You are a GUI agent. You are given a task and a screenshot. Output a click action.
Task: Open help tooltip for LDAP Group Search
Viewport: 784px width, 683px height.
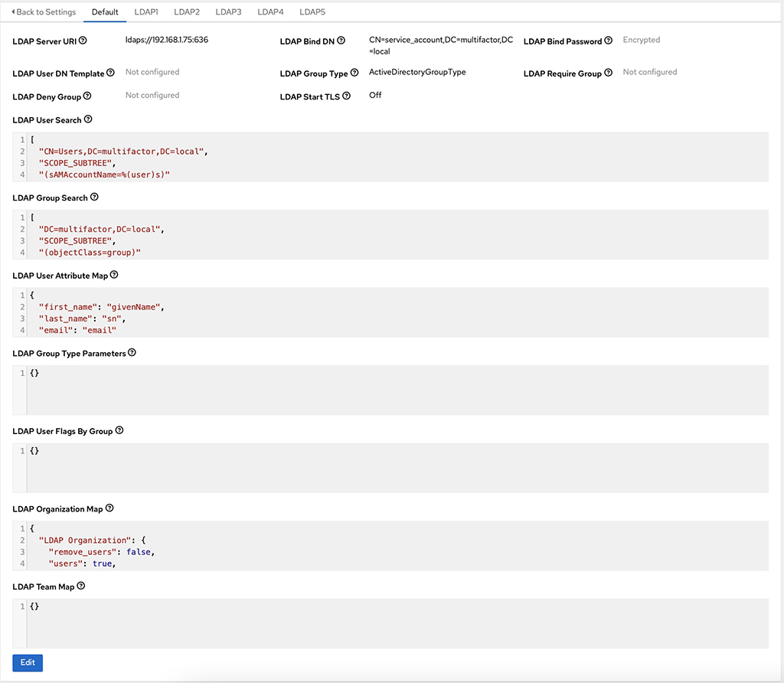(94, 197)
